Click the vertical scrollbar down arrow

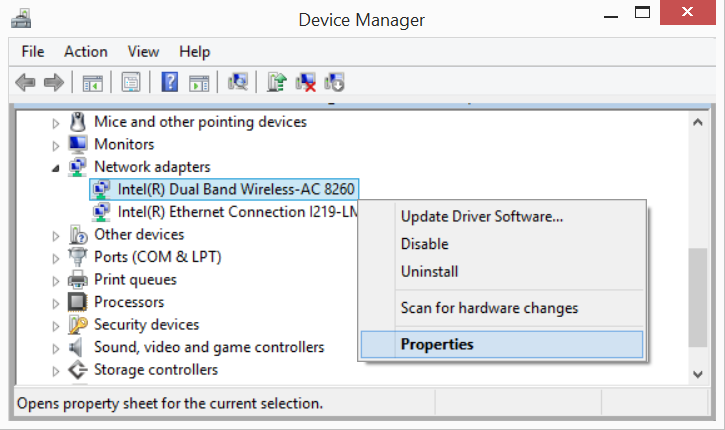pos(698,374)
